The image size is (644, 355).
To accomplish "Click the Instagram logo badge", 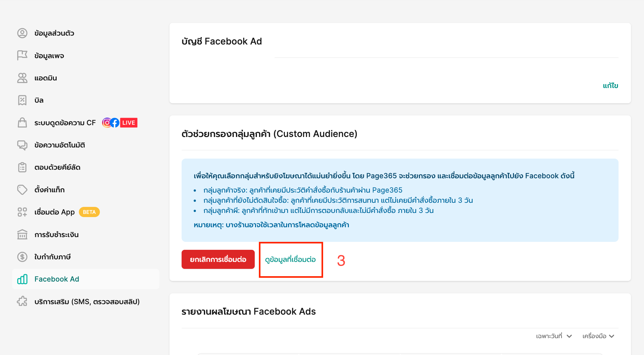I will click(107, 123).
